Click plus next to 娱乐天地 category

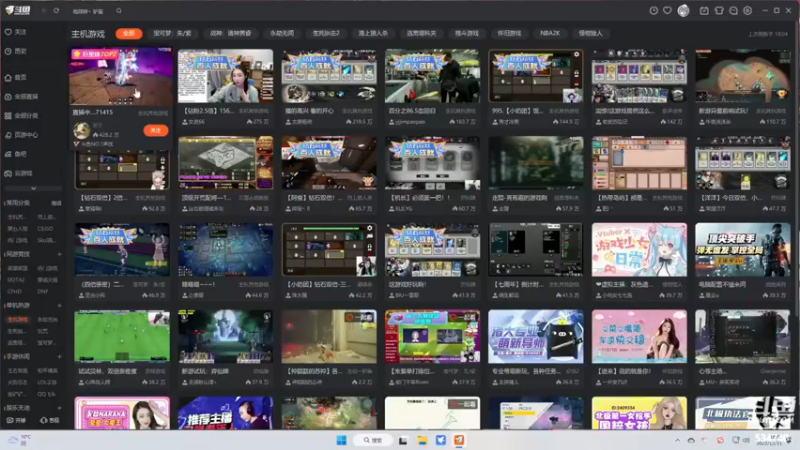point(59,408)
